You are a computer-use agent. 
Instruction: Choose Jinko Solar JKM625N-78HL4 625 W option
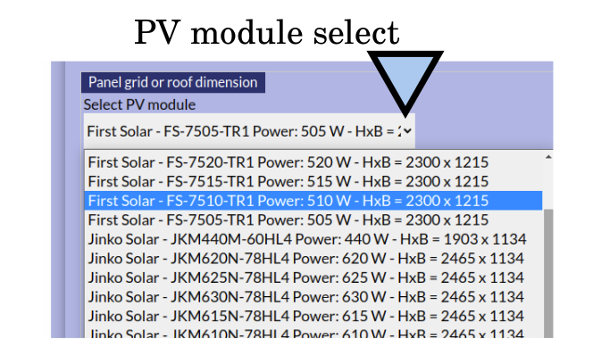pyautogui.click(x=313, y=277)
